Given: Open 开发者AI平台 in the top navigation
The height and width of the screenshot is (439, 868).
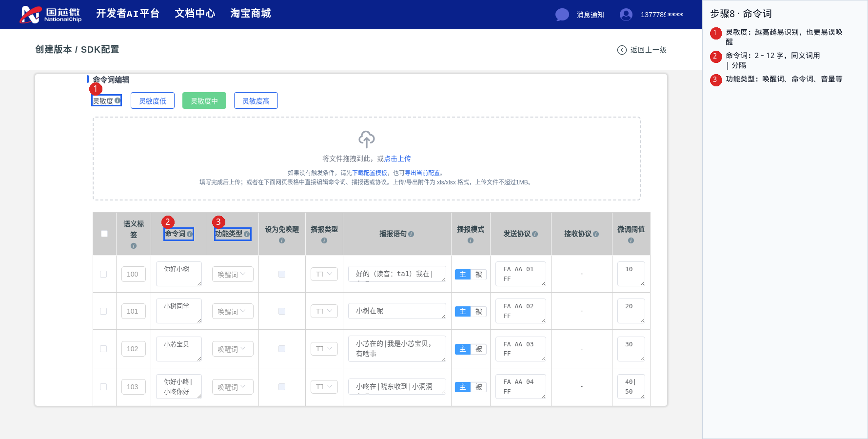Looking at the screenshot, I should pos(128,14).
